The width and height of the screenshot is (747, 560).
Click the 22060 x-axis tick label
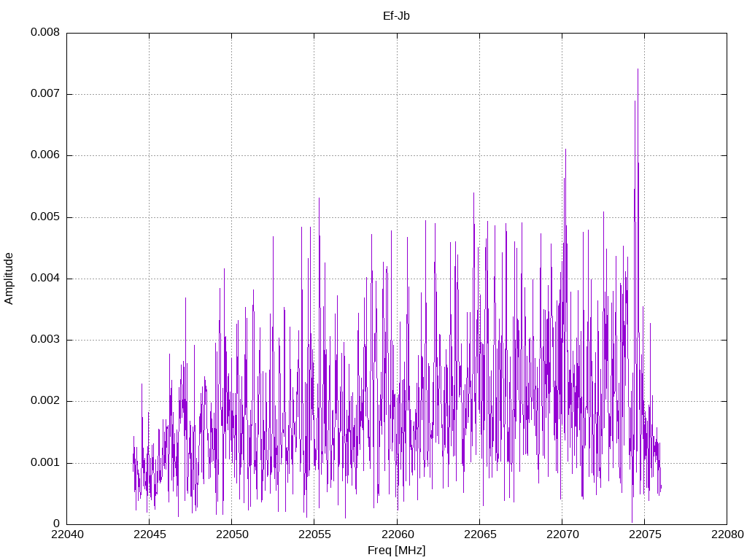(x=397, y=534)
